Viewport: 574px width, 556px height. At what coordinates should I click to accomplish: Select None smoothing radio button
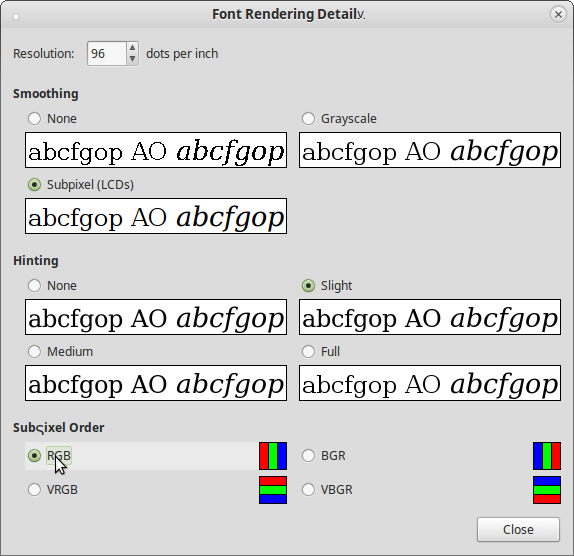point(34,119)
